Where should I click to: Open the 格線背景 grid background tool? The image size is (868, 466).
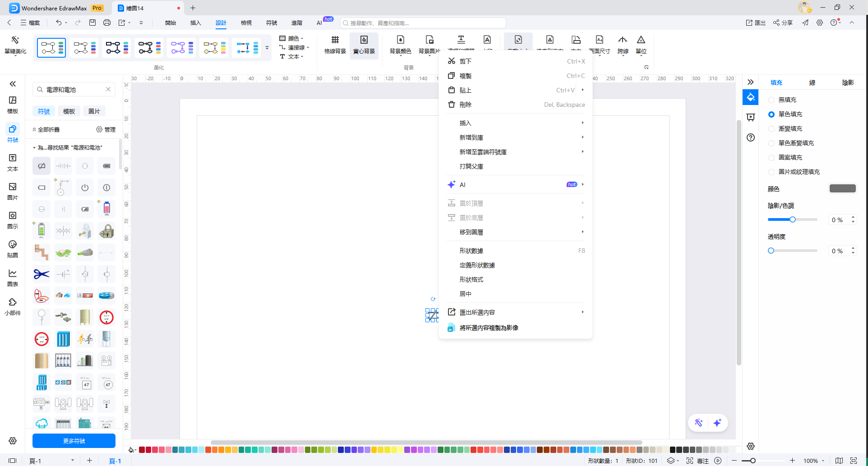pos(335,45)
